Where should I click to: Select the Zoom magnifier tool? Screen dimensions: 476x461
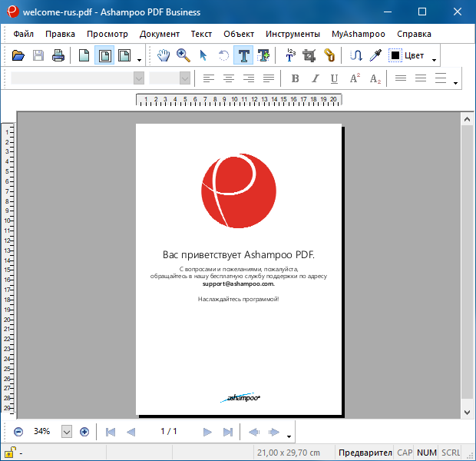click(183, 55)
